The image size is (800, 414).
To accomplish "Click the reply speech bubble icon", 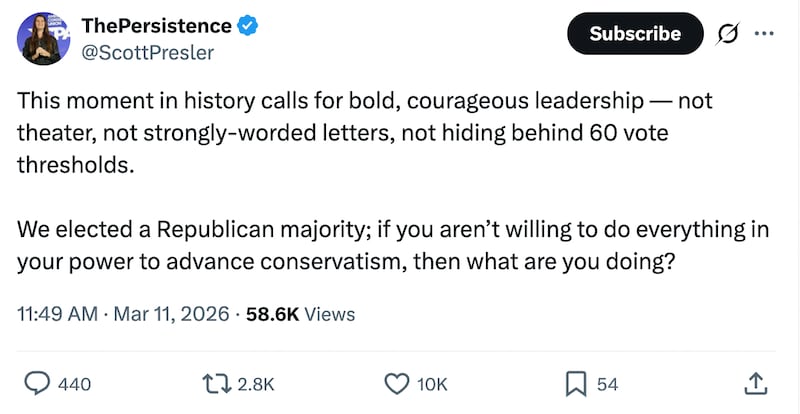I will (x=37, y=383).
